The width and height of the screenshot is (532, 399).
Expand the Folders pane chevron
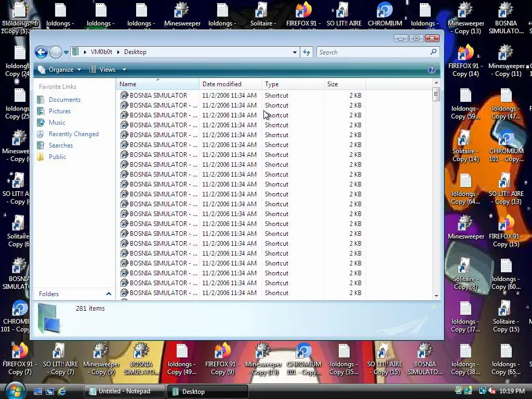click(109, 294)
